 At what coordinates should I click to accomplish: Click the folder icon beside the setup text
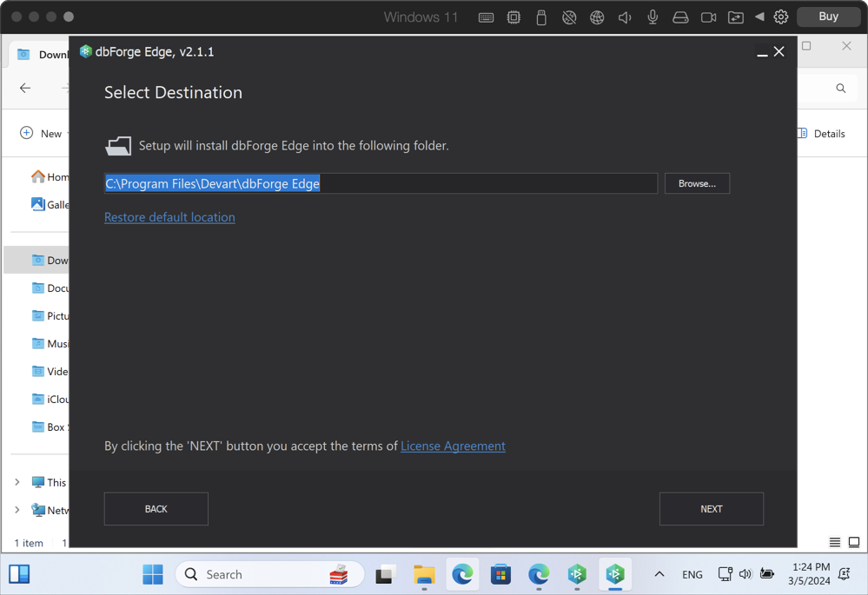coord(118,146)
